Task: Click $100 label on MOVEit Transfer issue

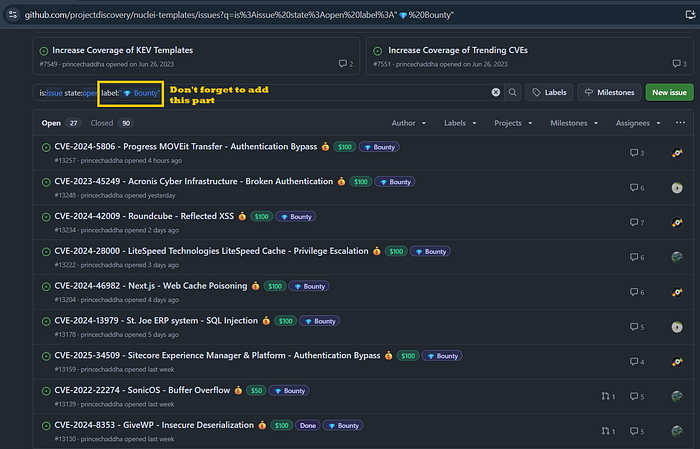Action: pos(345,147)
